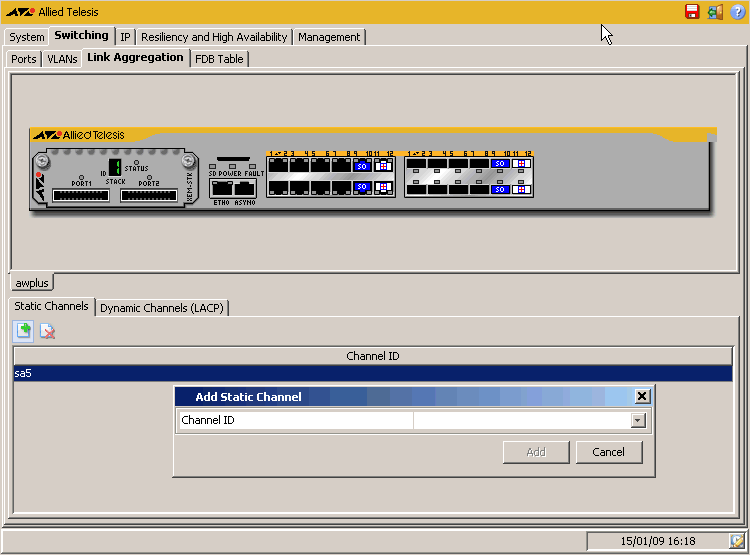The width and height of the screenshot is (750, 555).
Task: Click the ASYN0 console port
Action: tap(244, 189)
